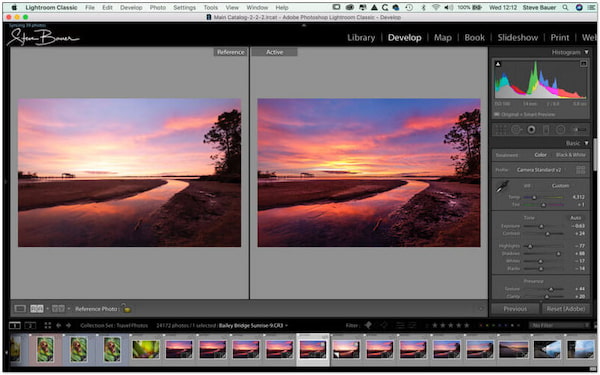Open toolbar content options triangle

point(481,308)
